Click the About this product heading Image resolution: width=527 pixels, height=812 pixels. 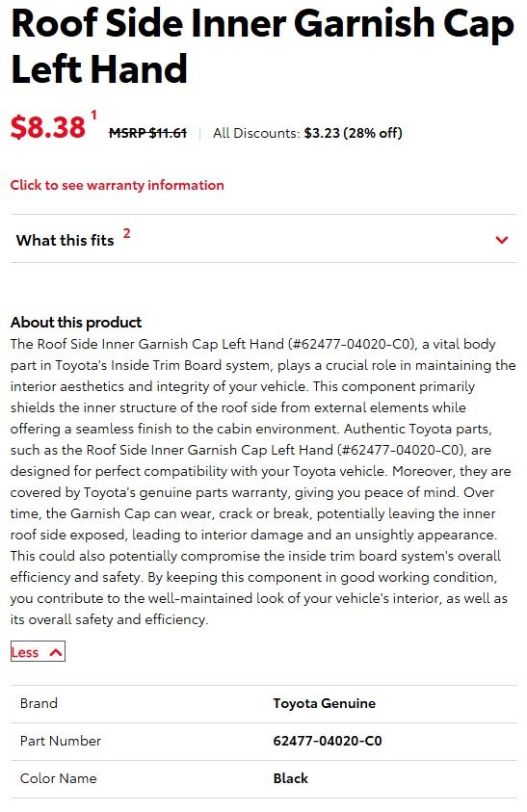click(x=76, y=322)
